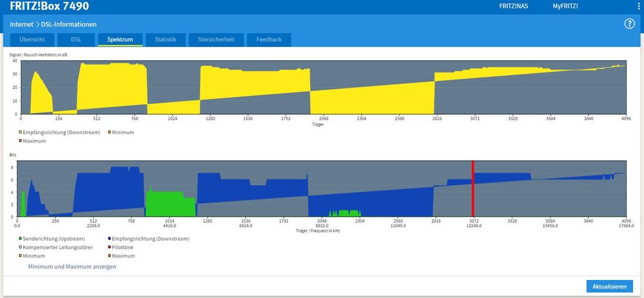Open the Feedback tab

click(x=269, y=40)
